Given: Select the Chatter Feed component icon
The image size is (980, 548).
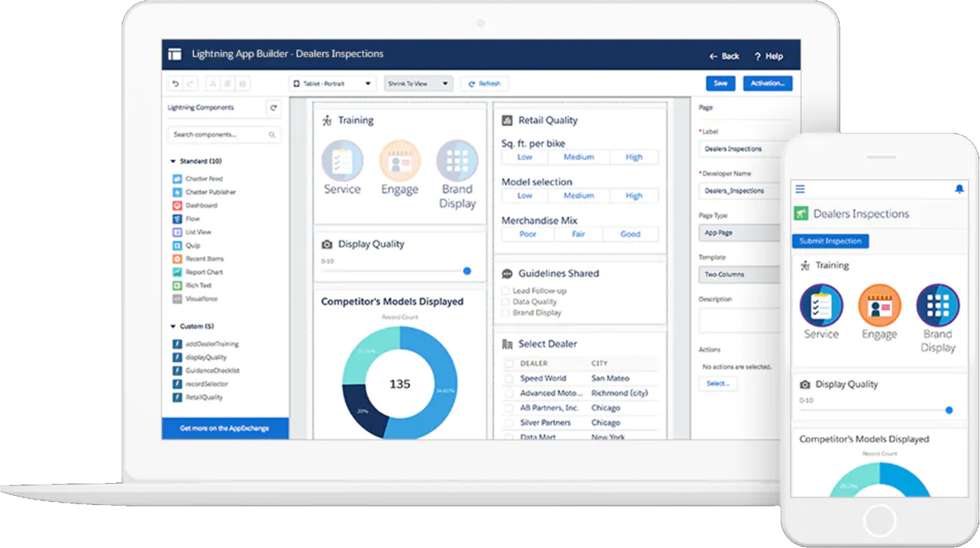Looking at the screenshot, I should click(177, 179).
